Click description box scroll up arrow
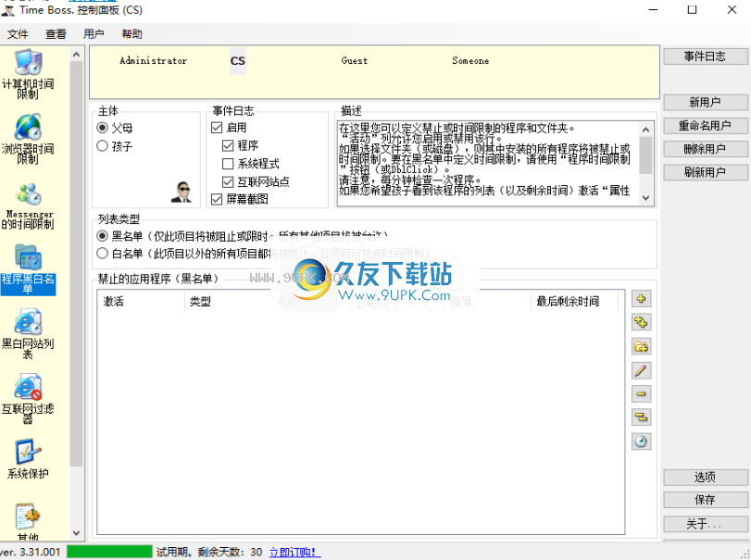This screenshot has width=751, height=560. tap(645, 130)
